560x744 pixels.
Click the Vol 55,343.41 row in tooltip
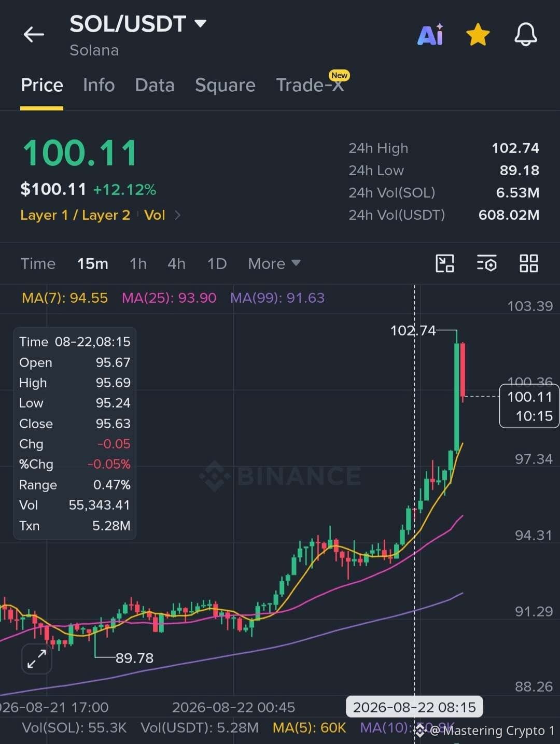click(x=75, y=505)
